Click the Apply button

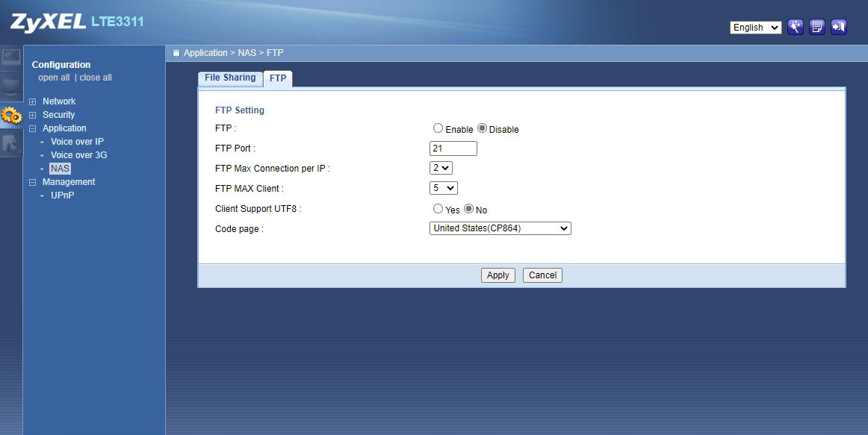[x=497, y=275]
